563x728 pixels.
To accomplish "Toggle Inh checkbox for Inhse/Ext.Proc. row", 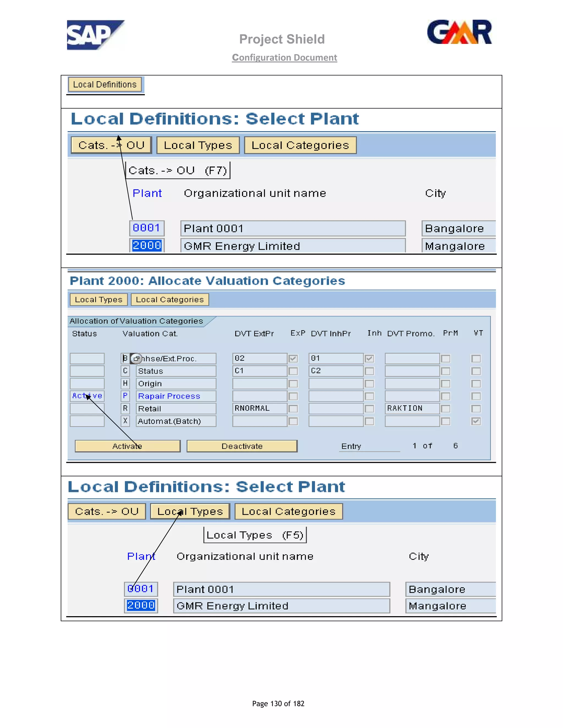I will point(369,359).
